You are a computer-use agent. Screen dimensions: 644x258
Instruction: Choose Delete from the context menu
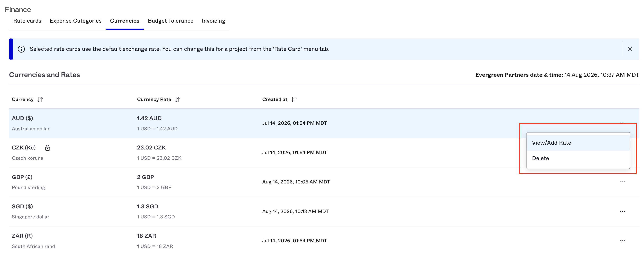578,158
